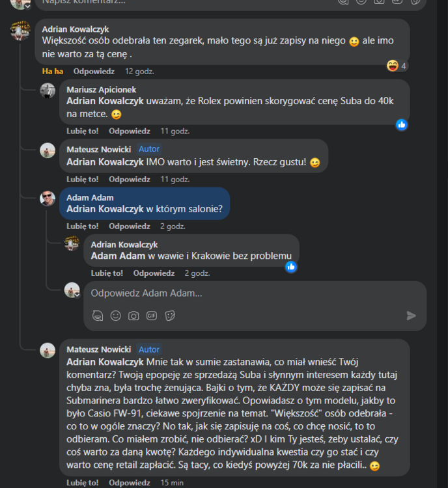Open avatar sticker picker in reply box
448x488 pixels.
click(x=98, y=316)
